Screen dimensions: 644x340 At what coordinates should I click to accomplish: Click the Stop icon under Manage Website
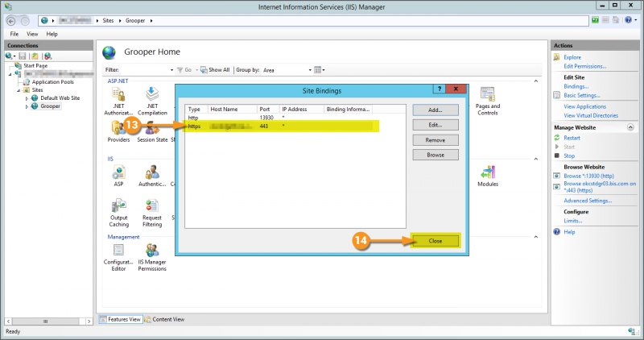(x=557, y=155)
